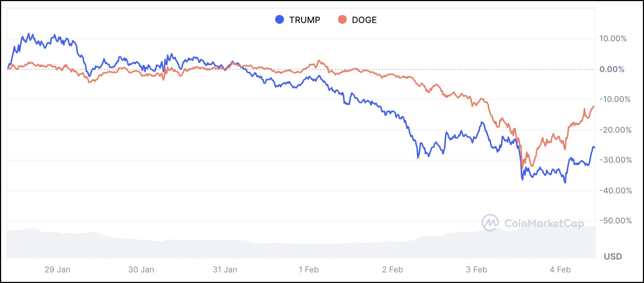Select the 30 Jan date label

click(x=141, y=270)
